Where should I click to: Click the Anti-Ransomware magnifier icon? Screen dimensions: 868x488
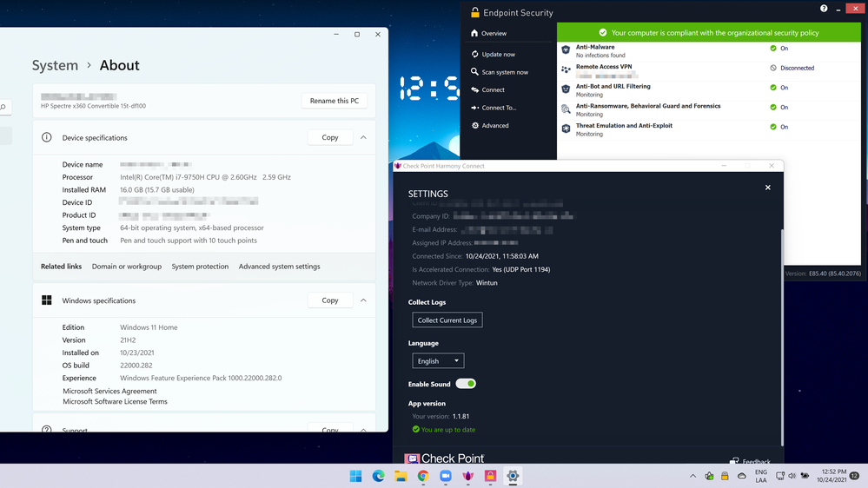tap(566, 109)
